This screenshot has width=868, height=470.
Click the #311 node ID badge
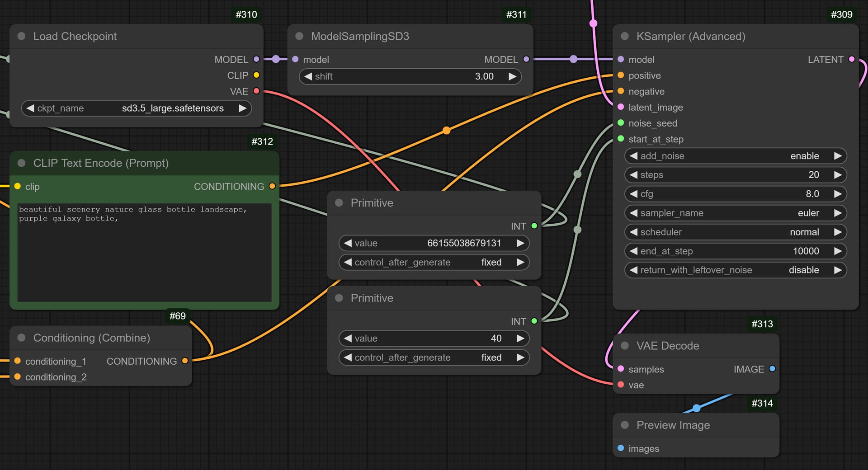[x=516, y=14]
